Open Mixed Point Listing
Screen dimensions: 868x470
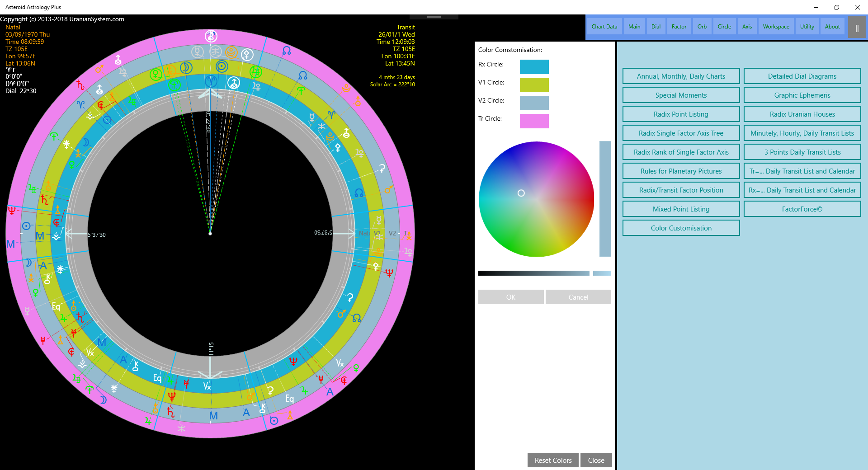[681, 209]
